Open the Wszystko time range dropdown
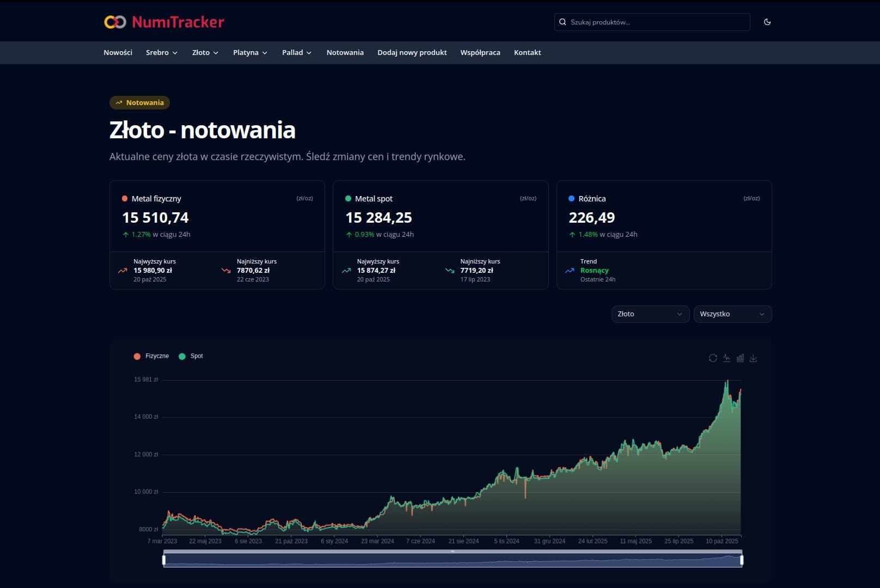Viewport: 880px width, 588px height. [732, 314]
